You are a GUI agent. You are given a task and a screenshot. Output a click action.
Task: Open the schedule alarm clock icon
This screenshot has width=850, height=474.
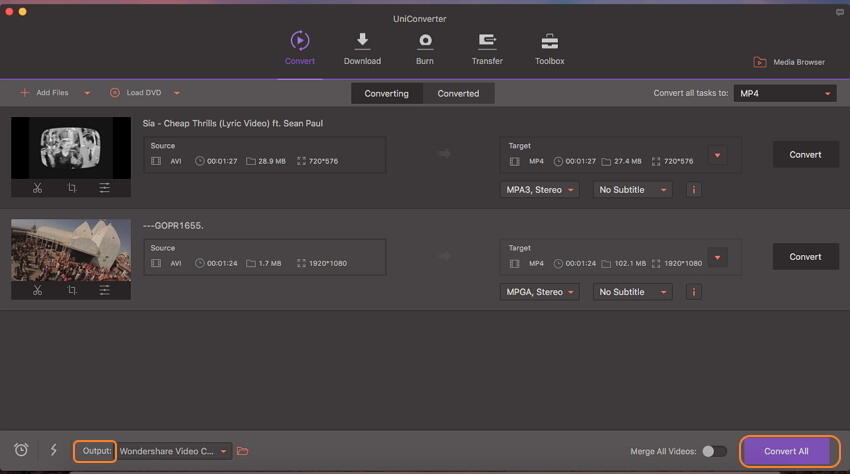pyautogui.click(x=21, y=450)
